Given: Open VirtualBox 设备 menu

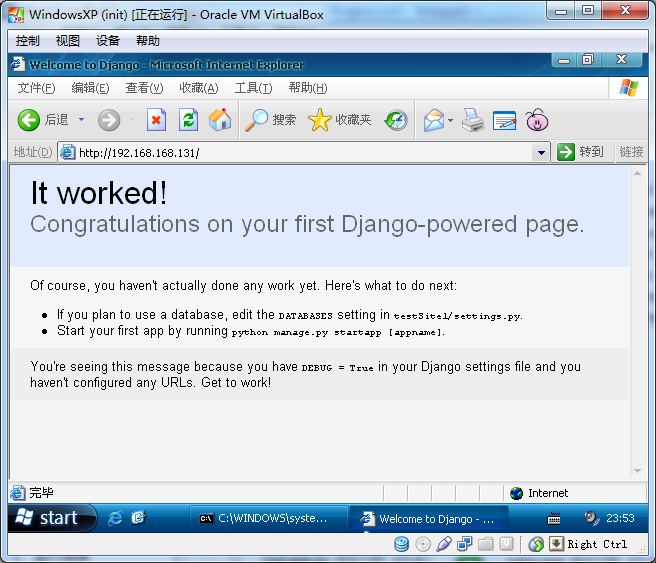Looking at the screenshot, I should click(108, 41).
